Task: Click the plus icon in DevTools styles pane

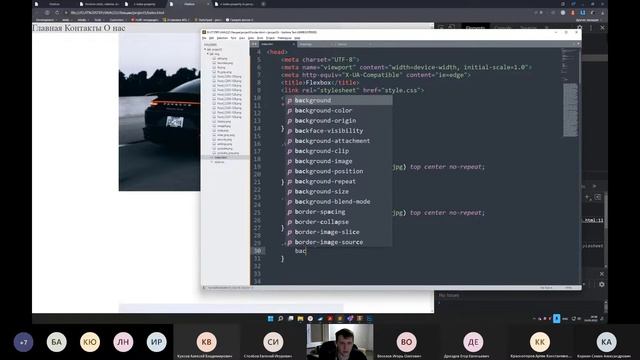Action: tap(588, 197)
